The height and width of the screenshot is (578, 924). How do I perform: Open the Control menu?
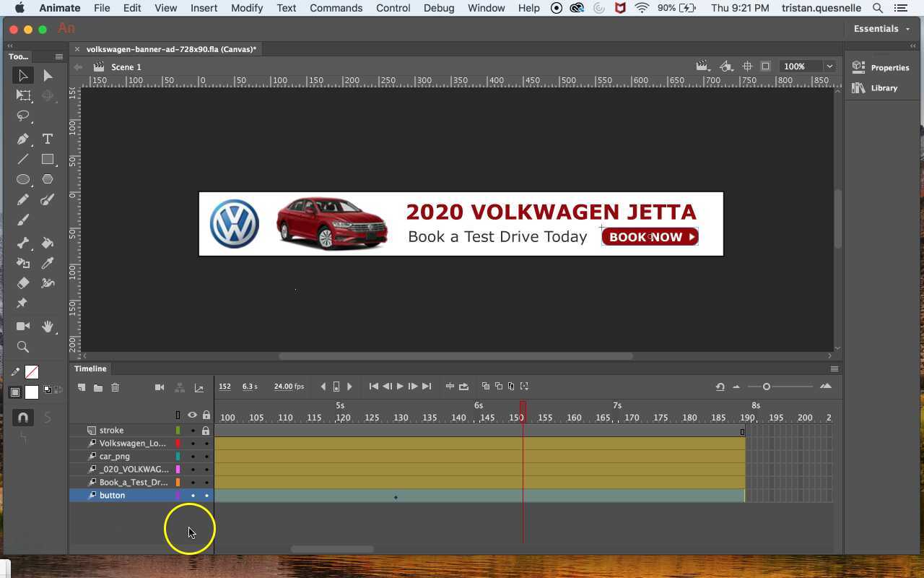[x=393, y=8]
